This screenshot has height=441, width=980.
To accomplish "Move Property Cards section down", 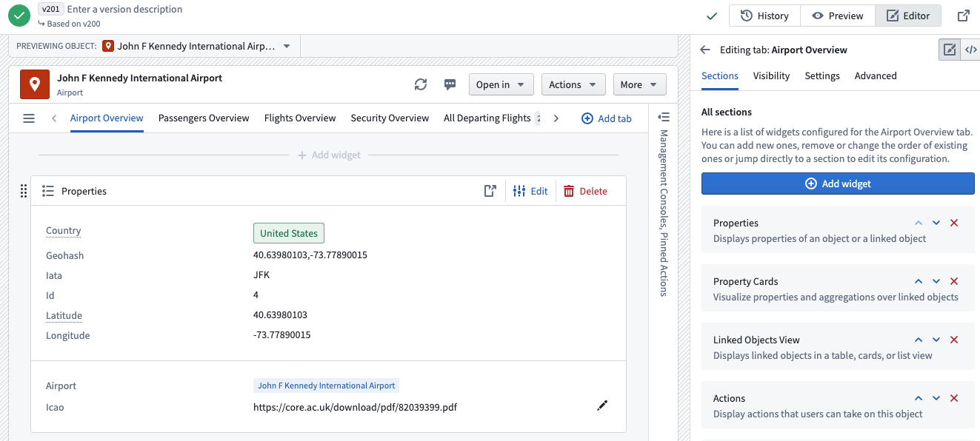I will click(x=936, y=281).
